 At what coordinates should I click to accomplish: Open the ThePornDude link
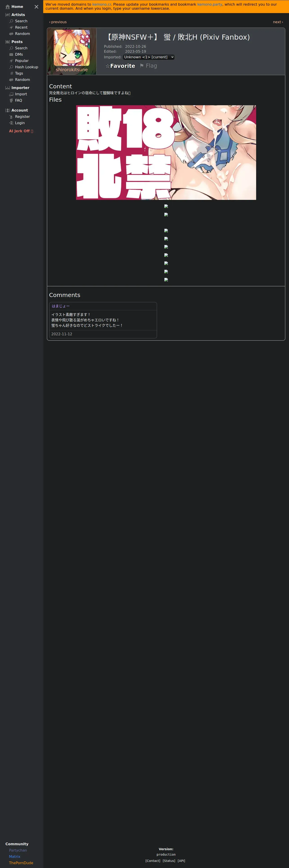(x=21, y=863)
